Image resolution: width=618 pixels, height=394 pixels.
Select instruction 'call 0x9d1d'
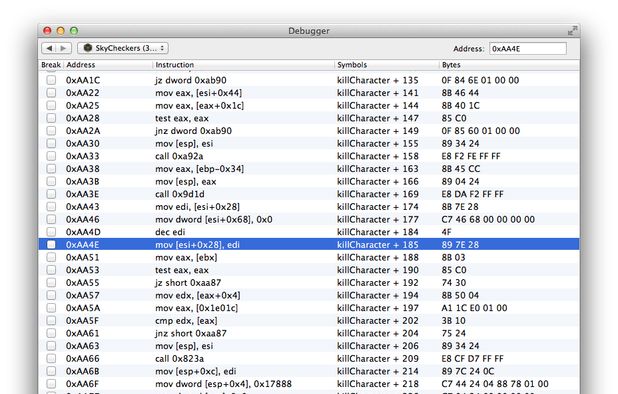(x=180, y=194)
